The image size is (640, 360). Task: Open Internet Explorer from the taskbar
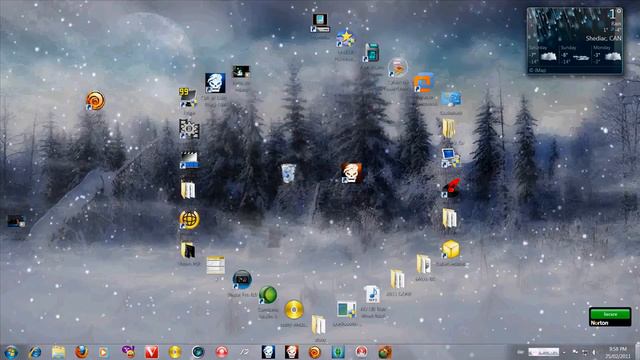pyautogui.click(x=35, y=352)
